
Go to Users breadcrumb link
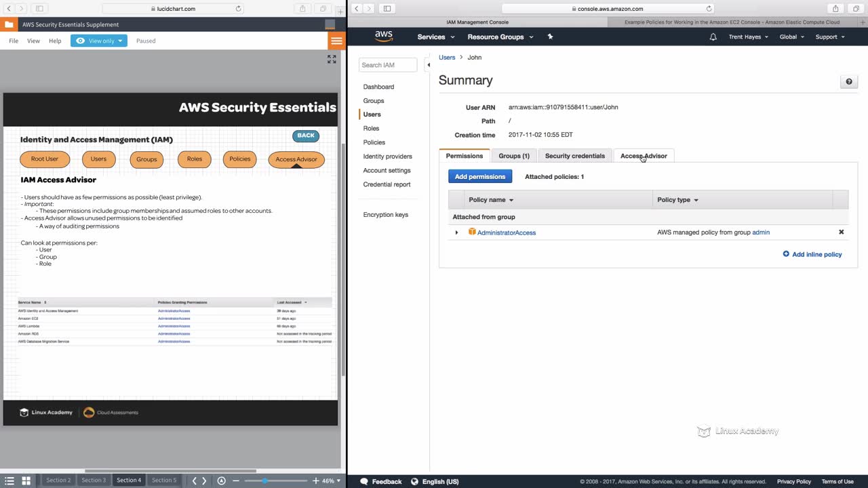[447, 58]
